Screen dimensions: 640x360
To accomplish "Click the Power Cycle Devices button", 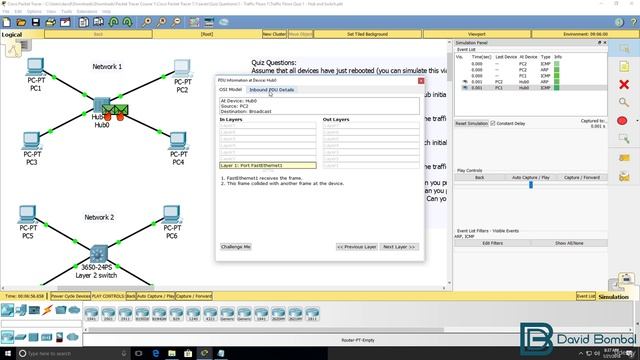I will 70,296.
